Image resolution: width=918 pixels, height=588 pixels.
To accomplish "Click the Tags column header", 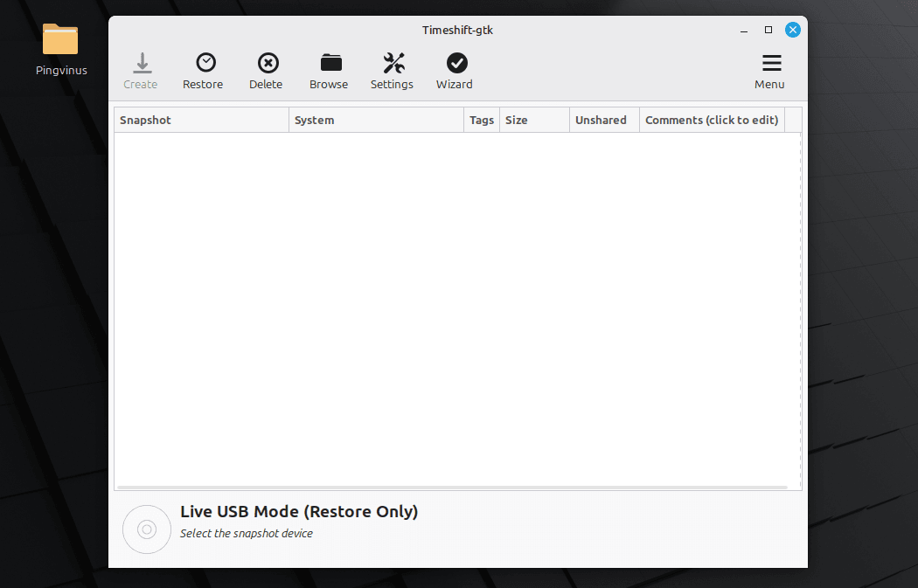I will tap(482, 120).
